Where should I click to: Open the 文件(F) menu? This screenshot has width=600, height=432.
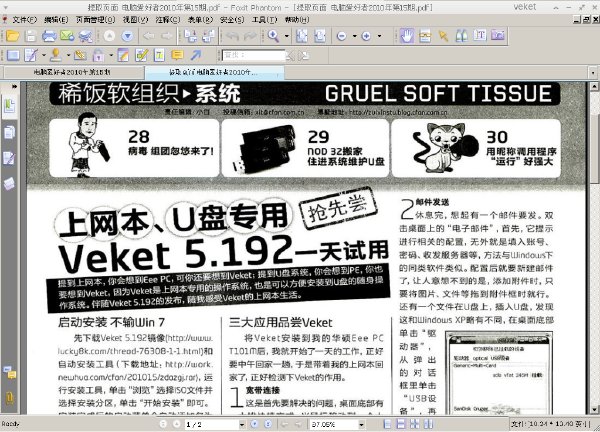point(24,20)
